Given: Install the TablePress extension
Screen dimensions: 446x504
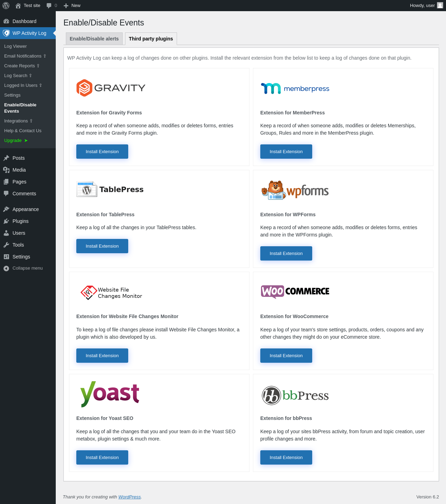Looking at the screenshot, I should [x=102, y=246].
